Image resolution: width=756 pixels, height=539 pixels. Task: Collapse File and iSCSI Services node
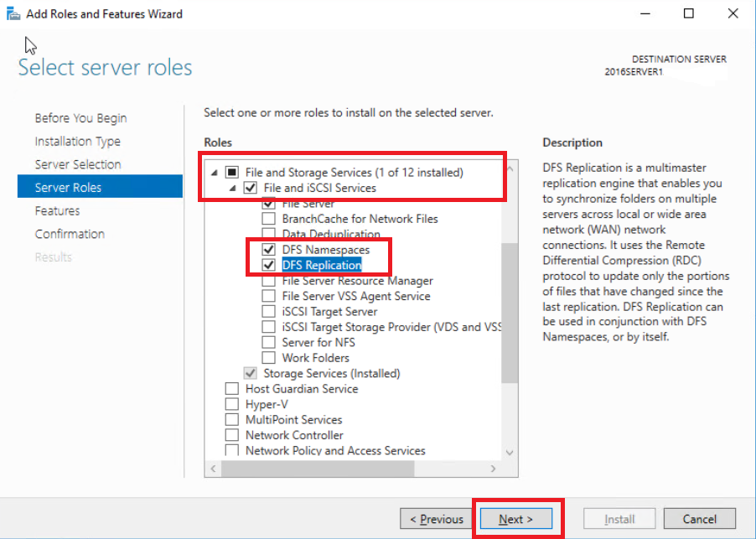pyautogui.click(x=233, y=188)
